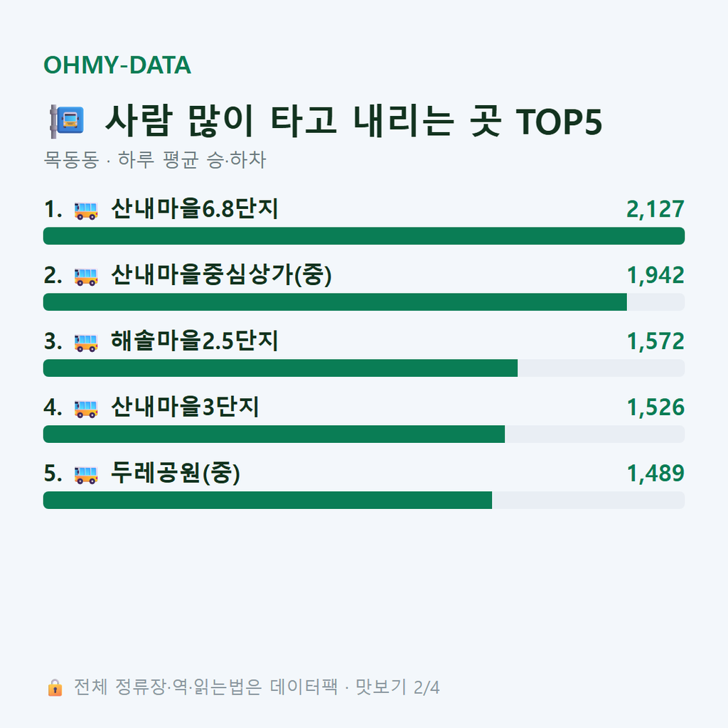Click the 2,127 ridership value
The image size is (728, 728).
pos(655,209)
